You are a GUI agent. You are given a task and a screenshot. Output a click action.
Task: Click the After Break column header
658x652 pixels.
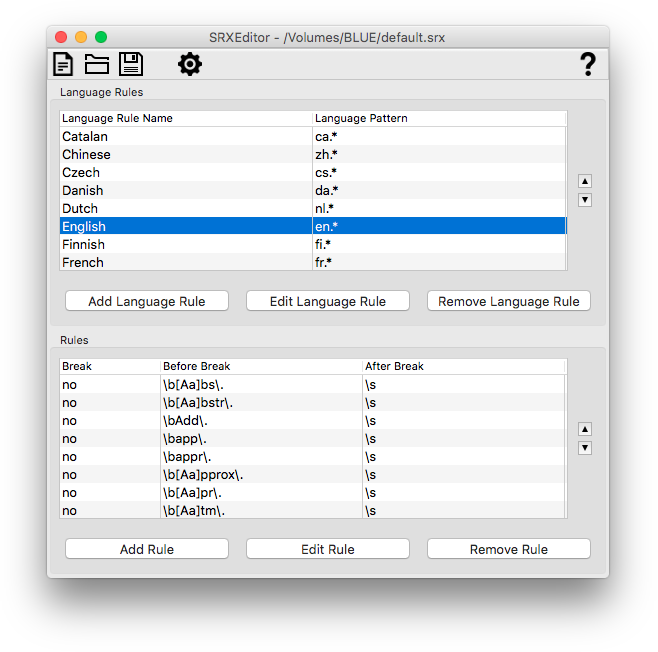pos(464,366)
